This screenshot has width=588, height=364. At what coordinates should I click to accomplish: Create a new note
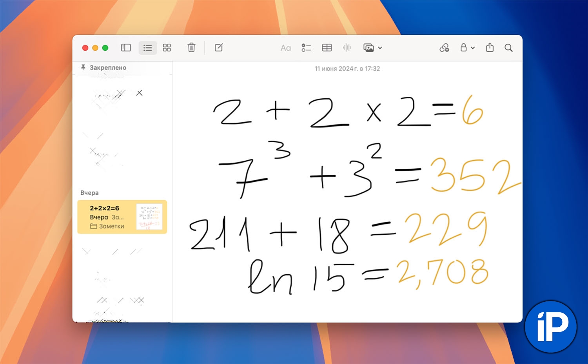click(x=219, y=47)
